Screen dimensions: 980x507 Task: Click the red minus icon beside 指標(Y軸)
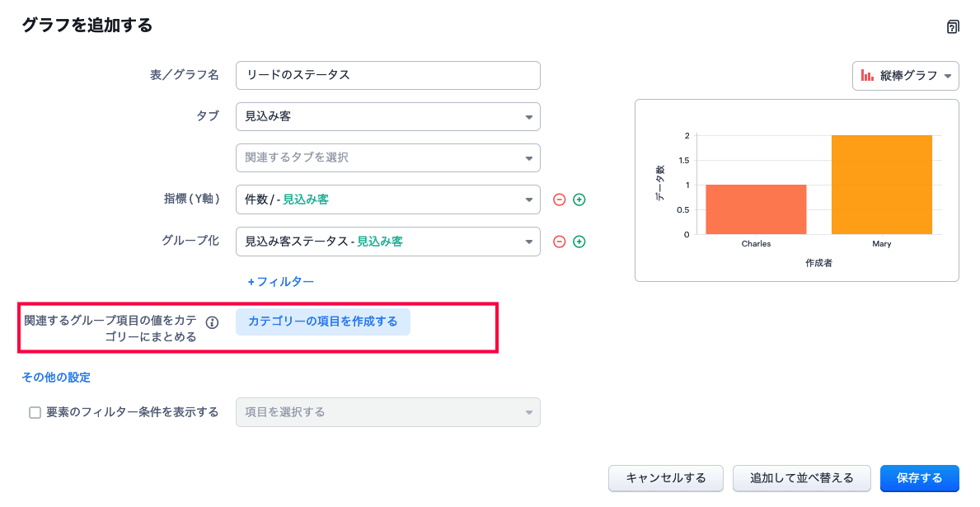coord(559,200)
